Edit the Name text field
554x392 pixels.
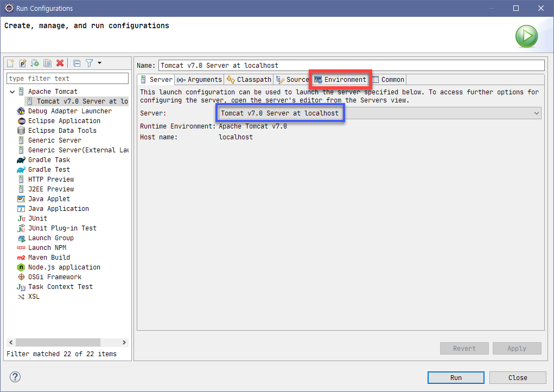pos(351,65)
